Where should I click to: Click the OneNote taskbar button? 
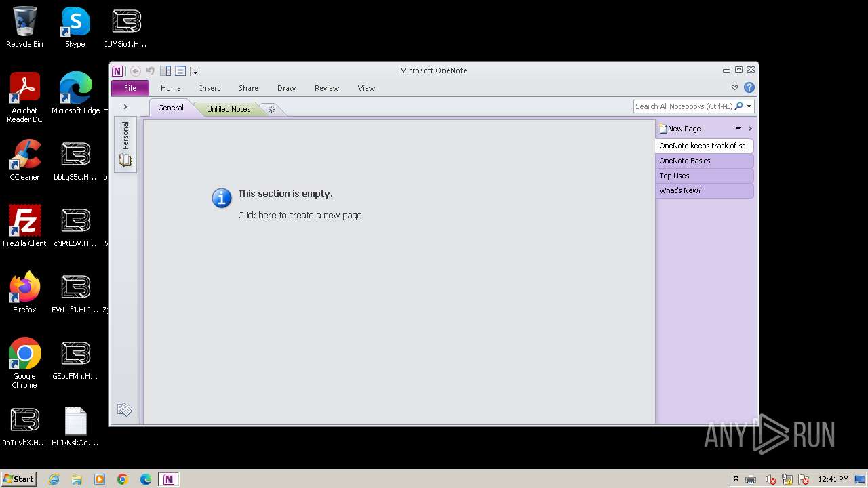coord(169,479)
